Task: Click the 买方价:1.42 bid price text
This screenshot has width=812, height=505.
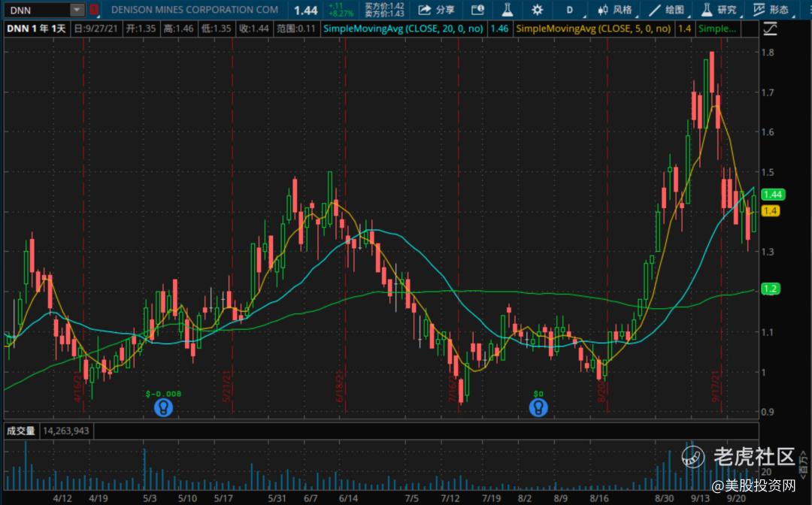Action: click(384, 6)
